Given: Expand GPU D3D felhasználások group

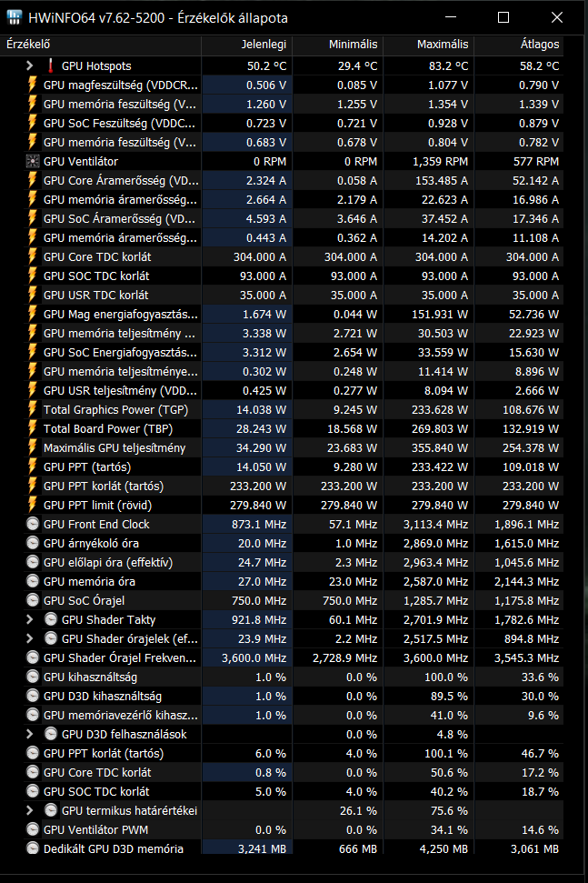Looking at the screenshot, I should 30,734.
